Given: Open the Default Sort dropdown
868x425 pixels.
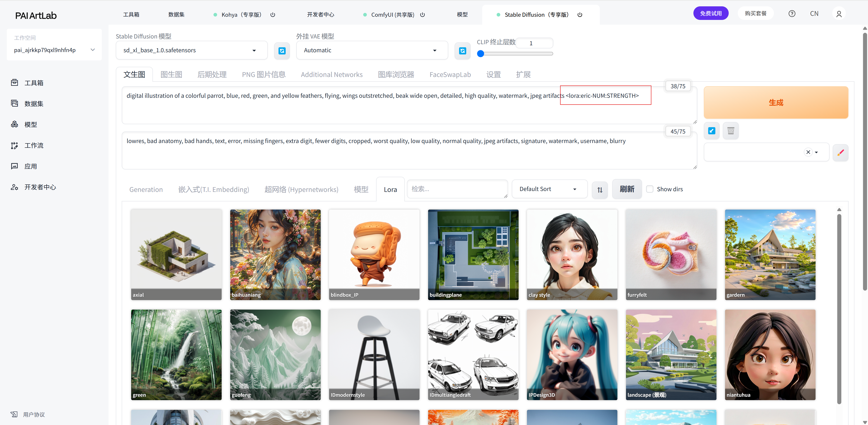Looking at the screenshot, I should (x=549, y=189).
